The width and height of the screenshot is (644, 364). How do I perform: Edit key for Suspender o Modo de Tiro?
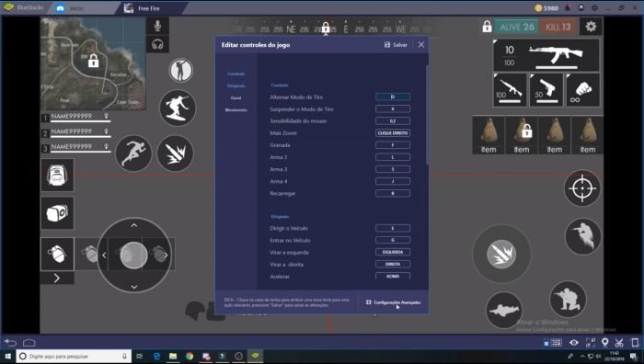pyautogui.click(x=393, y=108)
